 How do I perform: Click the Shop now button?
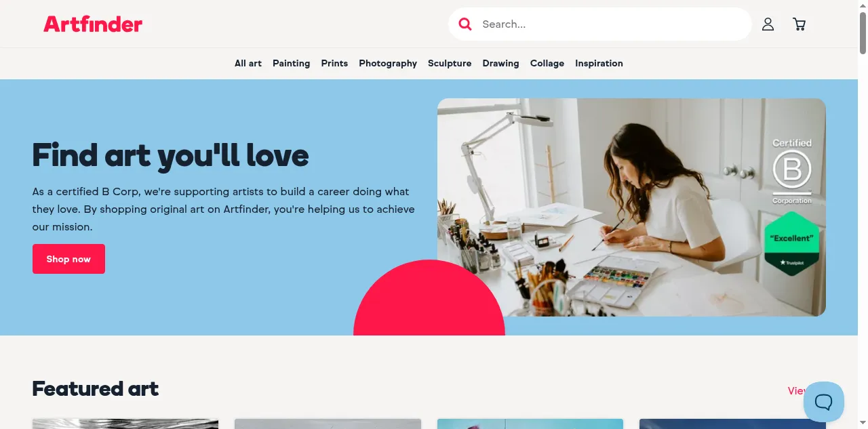click(x=68, y=259)
